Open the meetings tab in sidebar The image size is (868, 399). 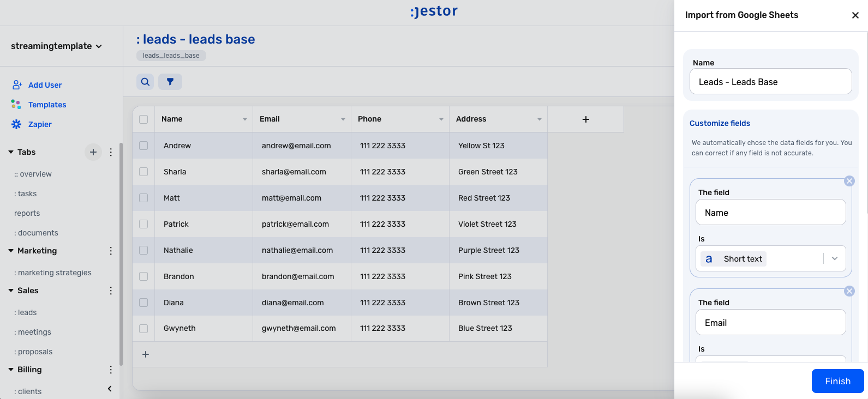click(33, 332)
